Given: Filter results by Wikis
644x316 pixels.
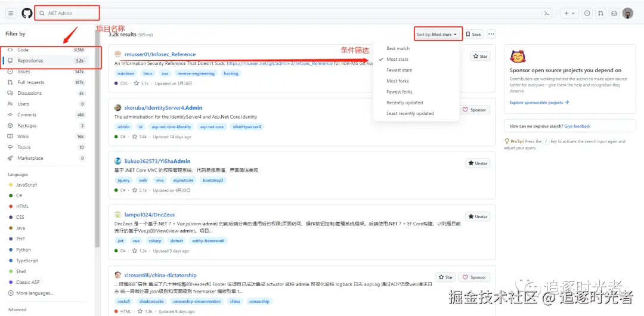Looking at the screenshot, I should (x=46, y=137).
